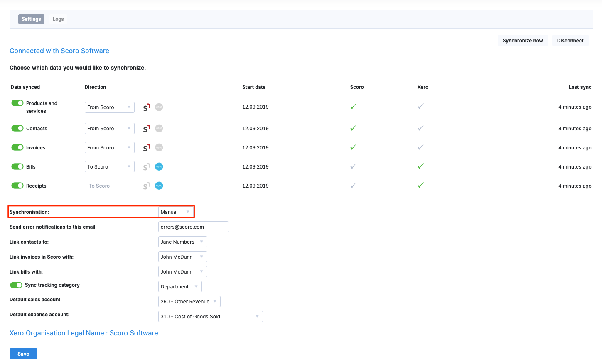Viewport: 602px width, 364px height.
Task: Click grey Xero checkmark for Products and services
Action: click(420, 107)
